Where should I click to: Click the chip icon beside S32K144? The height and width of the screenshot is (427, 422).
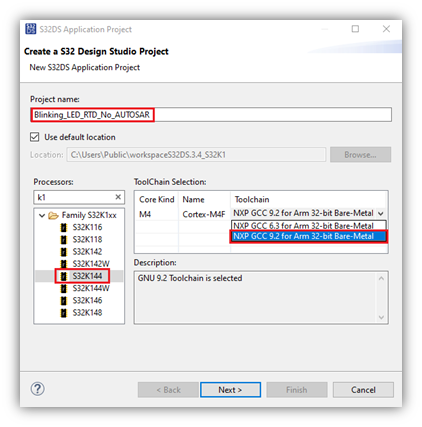(x=63, y=276)
